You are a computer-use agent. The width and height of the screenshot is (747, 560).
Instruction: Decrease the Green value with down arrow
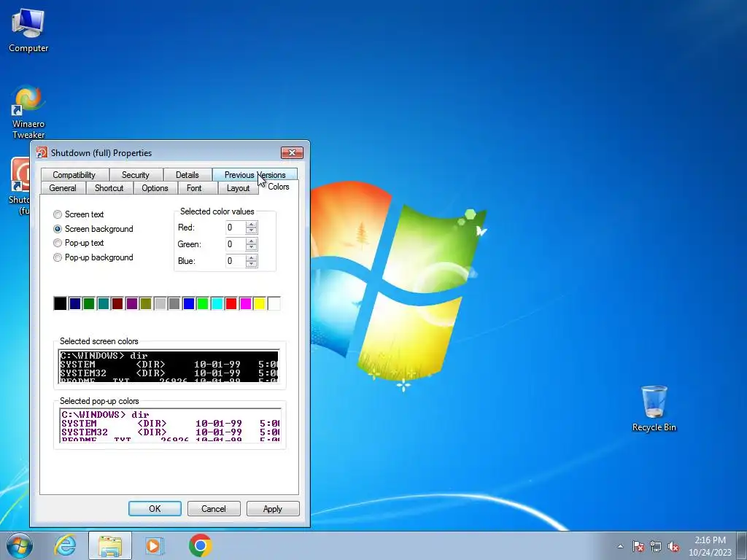[252, 248]
